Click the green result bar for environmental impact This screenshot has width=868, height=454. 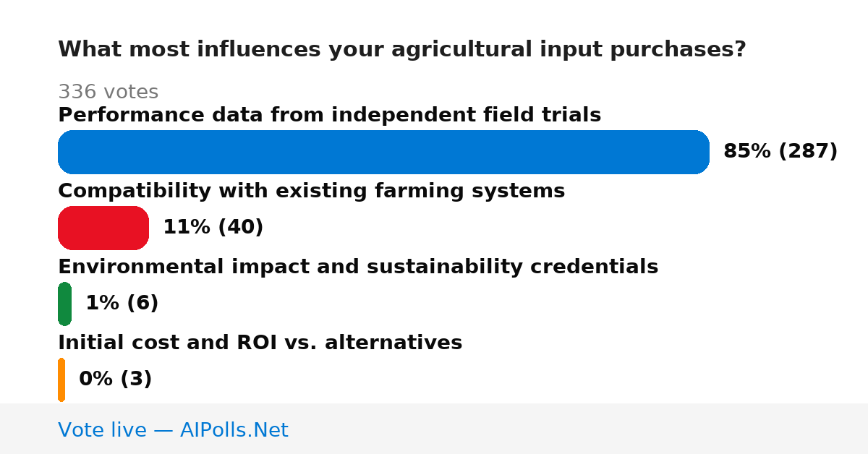tap(64, 304)
